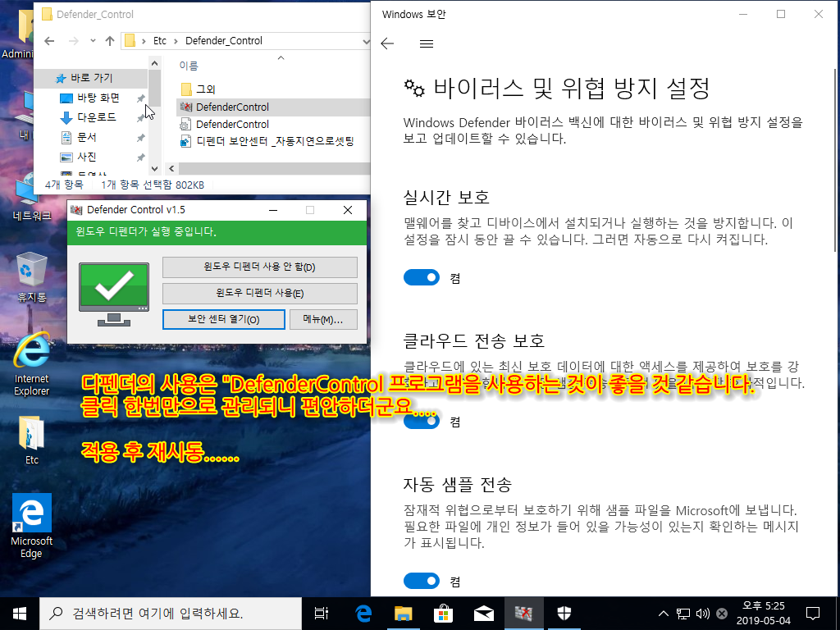Image resolution: width=840 pixels, height=630 pixels.
Task: Select 디펜더 보안센터 _자동지연으로셋팅 file
Action: 267,141
